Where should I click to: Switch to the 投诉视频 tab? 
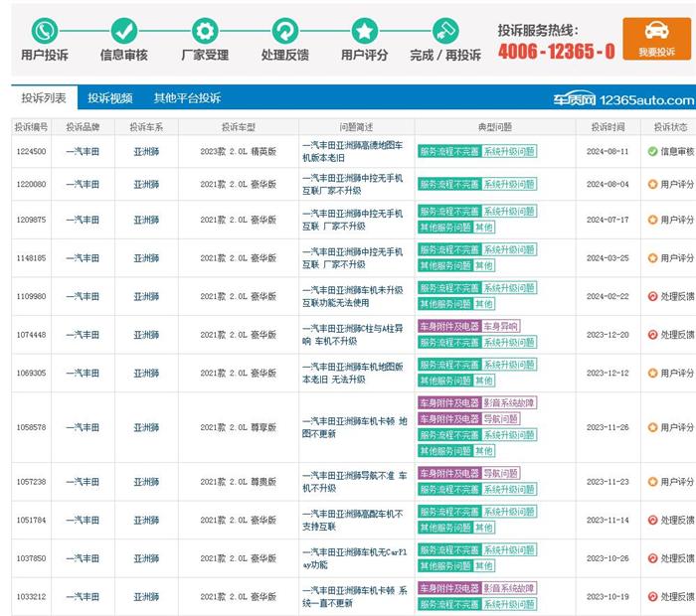[110, 97]
